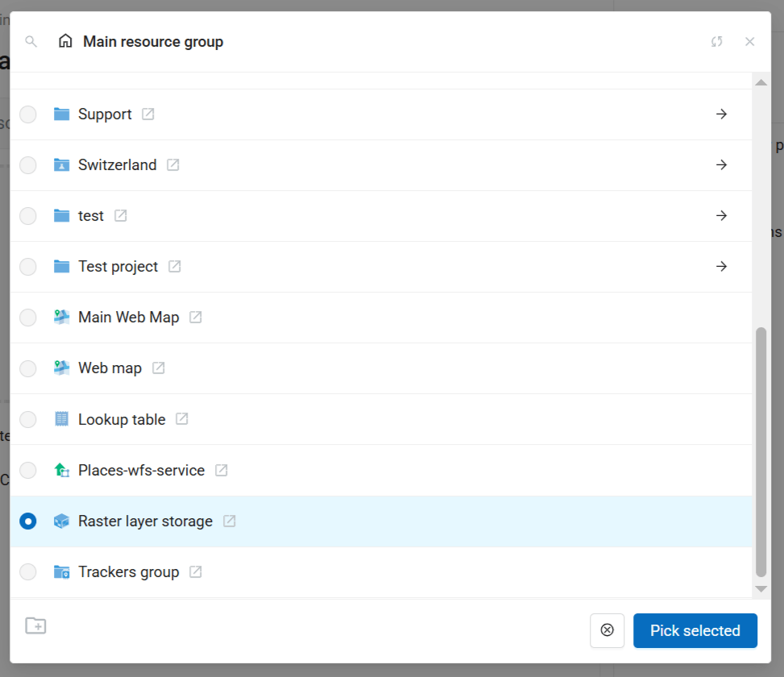Expand the Support folder with arrow
Viewport: 784px width, 677px height.
pyautogui.click(x=721, y=114)
